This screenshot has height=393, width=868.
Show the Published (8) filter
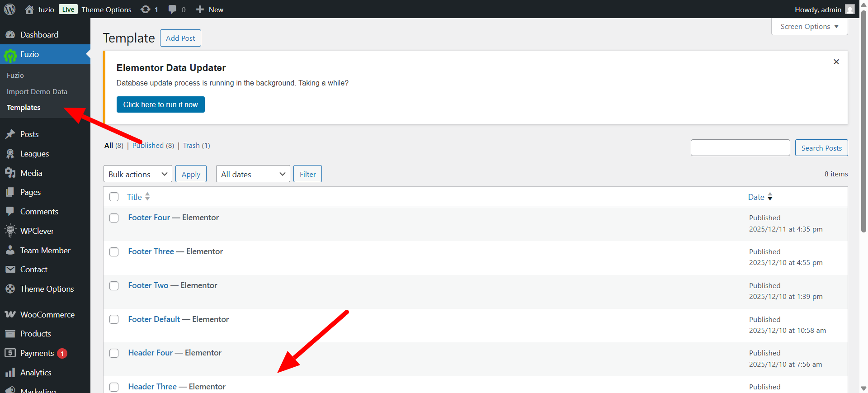tap(153, 146)
